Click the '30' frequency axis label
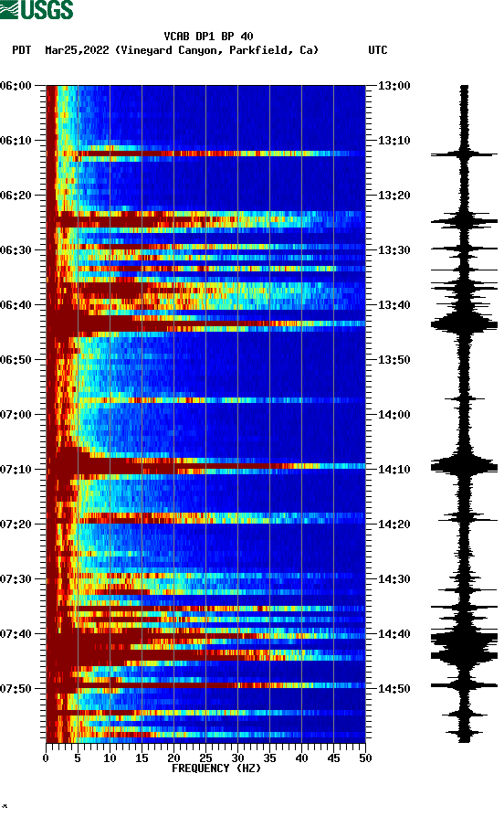 coord(237,758)
